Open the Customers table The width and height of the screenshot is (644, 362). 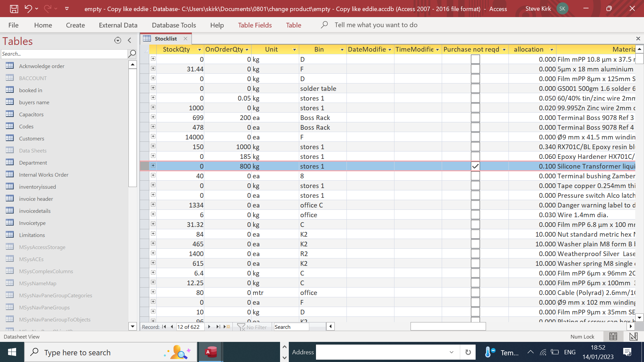(32, 138)
